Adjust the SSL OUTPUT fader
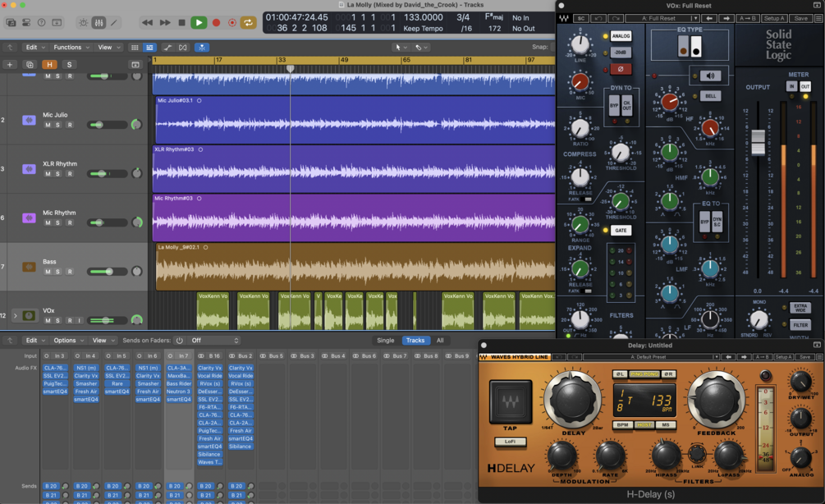The width and height of the screenshot is (825, 504). [x=758, y=142]
